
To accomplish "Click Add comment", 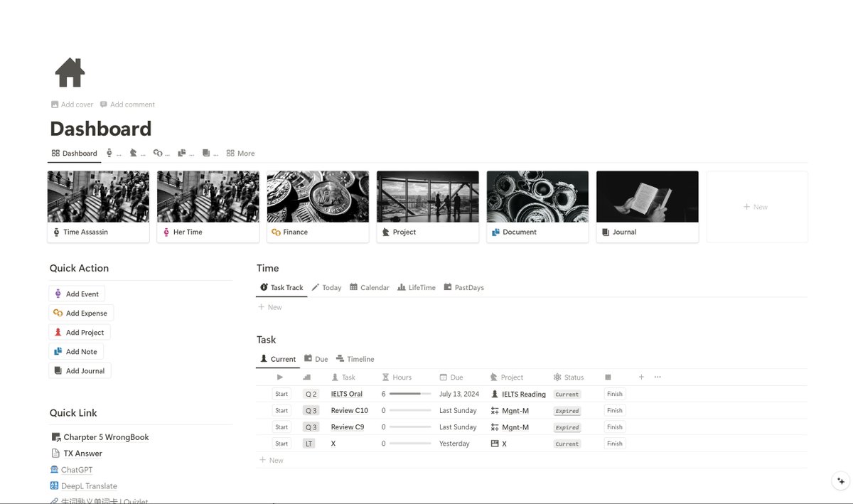I will click(127, 104).
